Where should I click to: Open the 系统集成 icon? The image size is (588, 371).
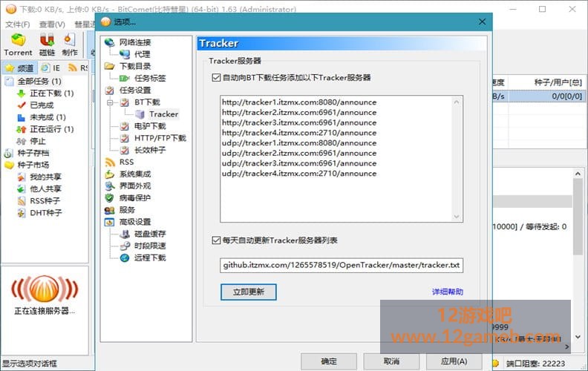[109, 174]
